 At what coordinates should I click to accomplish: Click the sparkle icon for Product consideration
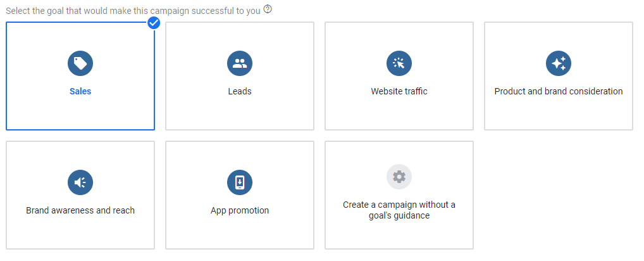tap(559, 63)
